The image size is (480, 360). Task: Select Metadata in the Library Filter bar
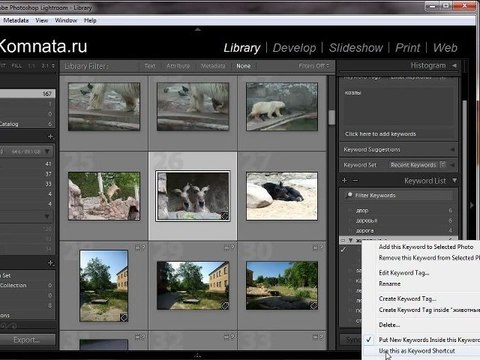tap(213, 66)
